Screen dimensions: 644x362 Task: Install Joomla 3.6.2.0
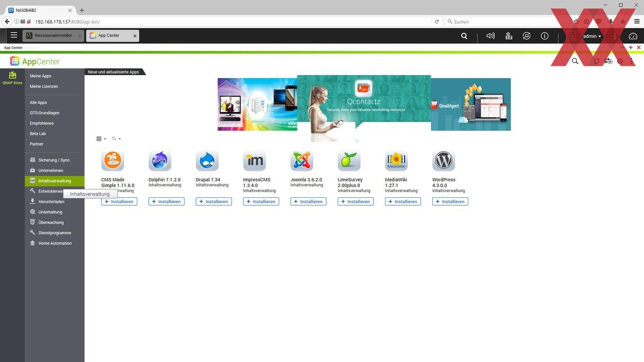click(308, 202)
